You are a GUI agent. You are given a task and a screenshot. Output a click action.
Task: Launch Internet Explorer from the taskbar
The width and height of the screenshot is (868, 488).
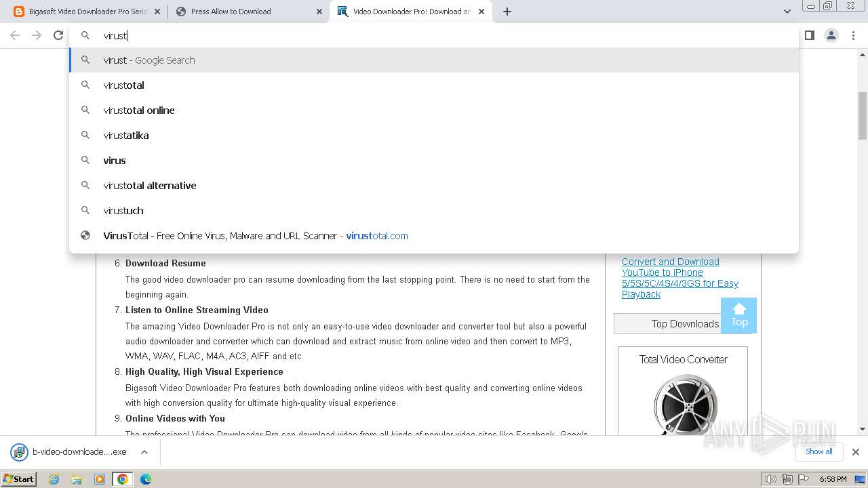pyautogui.click(x=54, y=479)
